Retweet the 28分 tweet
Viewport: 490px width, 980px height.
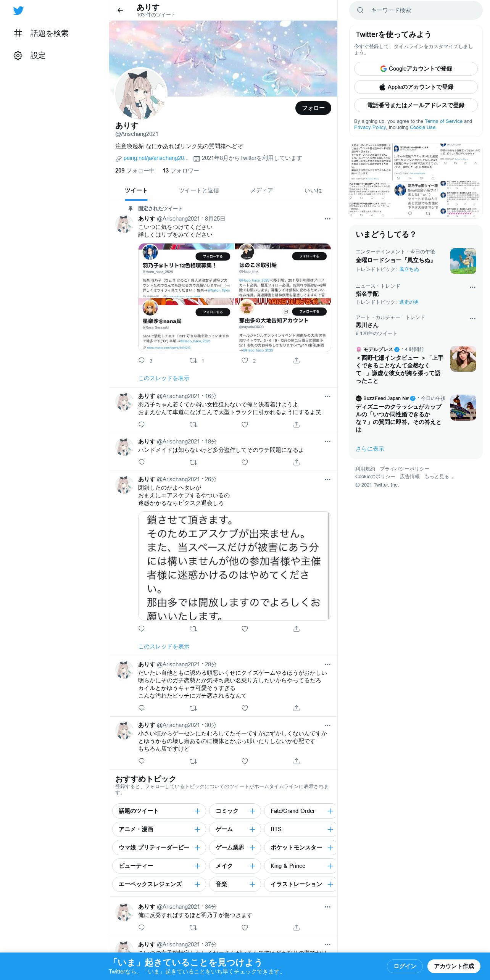[193, 708]
